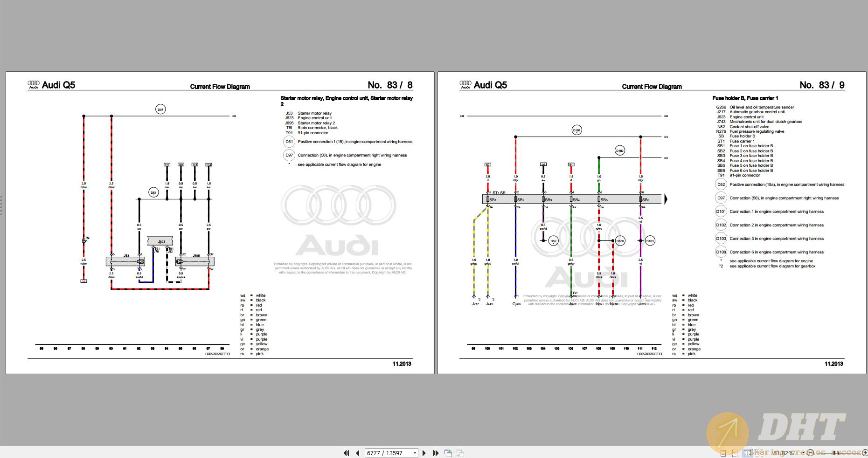868x458 pixels.
Task: Click the J623 component box in left diagram
Action: coord(160,241)
